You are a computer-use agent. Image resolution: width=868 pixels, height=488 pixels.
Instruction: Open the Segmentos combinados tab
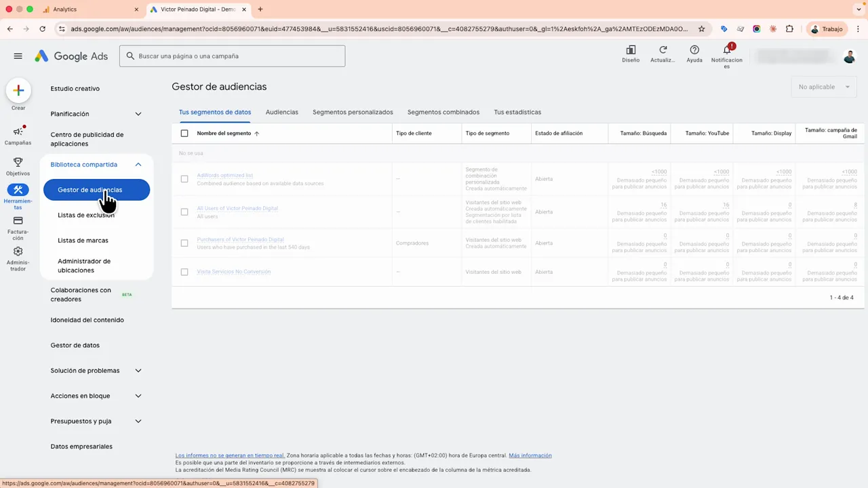coord(443,113)
